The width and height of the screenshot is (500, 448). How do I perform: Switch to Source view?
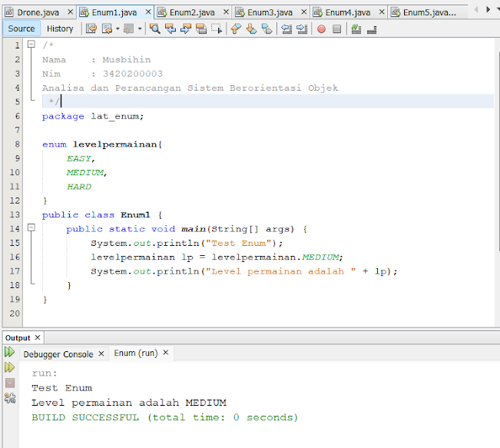tap(22, 28)
